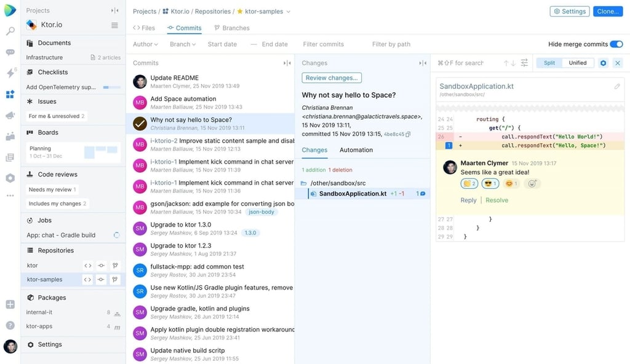Collapse the Commits list panel
This screenshot has width=630, height=364.
pos(287,63)
